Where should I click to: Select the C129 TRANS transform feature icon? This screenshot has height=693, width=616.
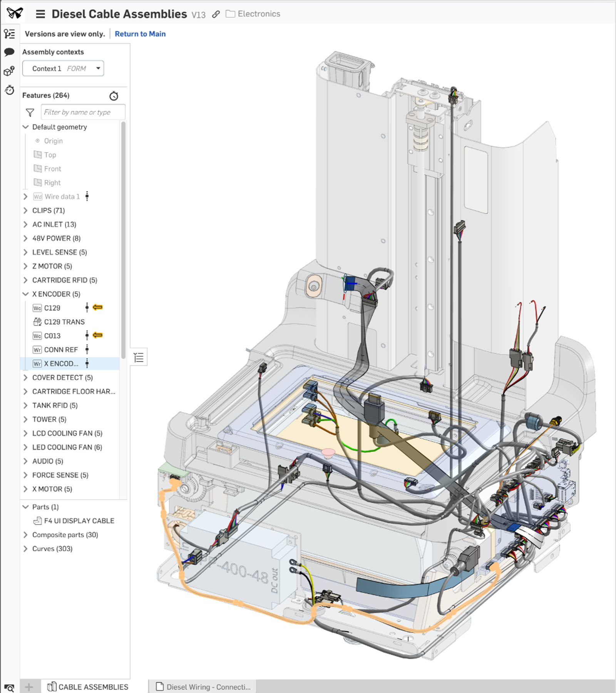pos(38,322)
